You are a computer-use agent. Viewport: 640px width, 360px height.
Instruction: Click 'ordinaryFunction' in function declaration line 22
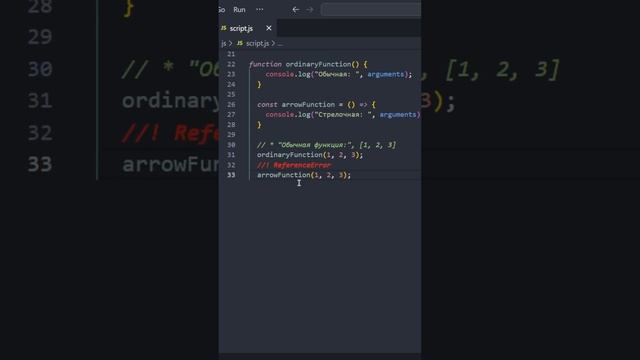pyautogui.click(x=318, y=64)
